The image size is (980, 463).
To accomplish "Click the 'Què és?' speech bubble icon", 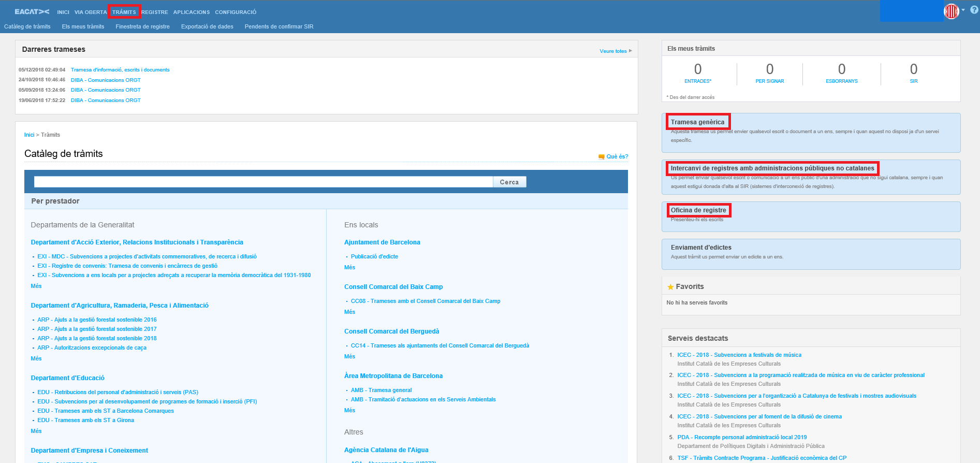I will [601, 156].
